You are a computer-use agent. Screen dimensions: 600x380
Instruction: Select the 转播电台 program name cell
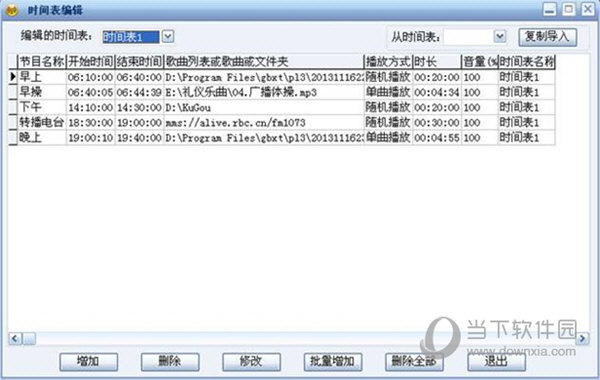tap(42, 122)
